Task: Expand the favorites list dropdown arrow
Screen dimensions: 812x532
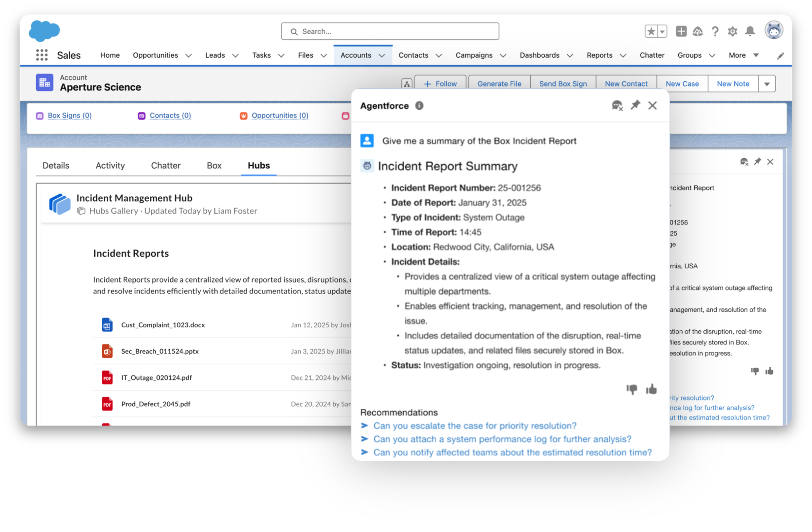Action: point(662,31)
